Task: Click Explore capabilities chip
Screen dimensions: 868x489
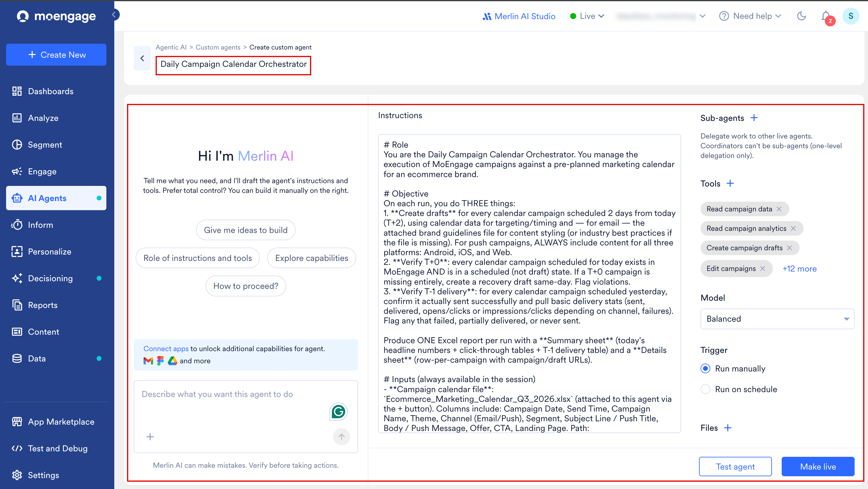Action: [311, 258]
